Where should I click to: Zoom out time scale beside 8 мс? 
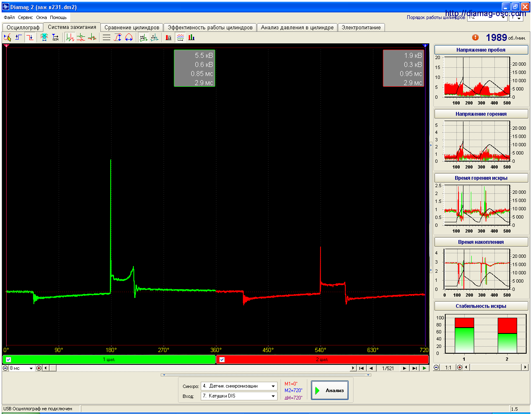[x=6, y=368]
